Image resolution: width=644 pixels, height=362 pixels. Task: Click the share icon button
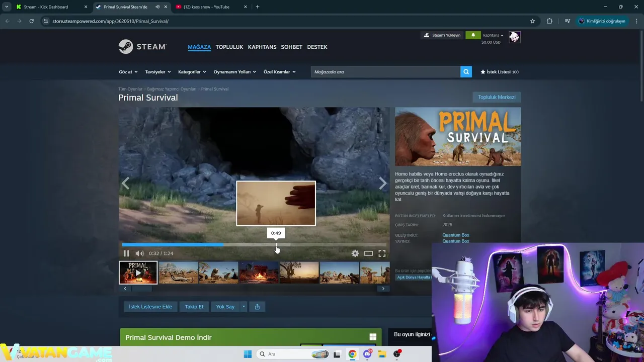(x=257, y=307)
